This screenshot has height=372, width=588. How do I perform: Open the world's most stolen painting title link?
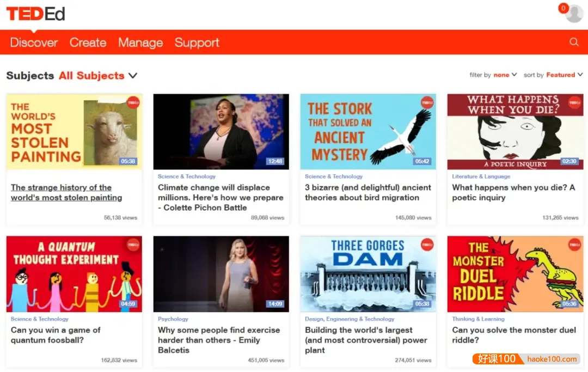pyautogui.click(x=66, y=192)
